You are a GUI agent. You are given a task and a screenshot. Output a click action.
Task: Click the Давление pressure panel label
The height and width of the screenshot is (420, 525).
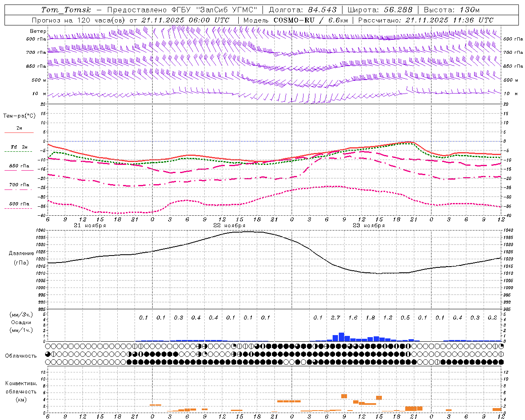[21, 253]
